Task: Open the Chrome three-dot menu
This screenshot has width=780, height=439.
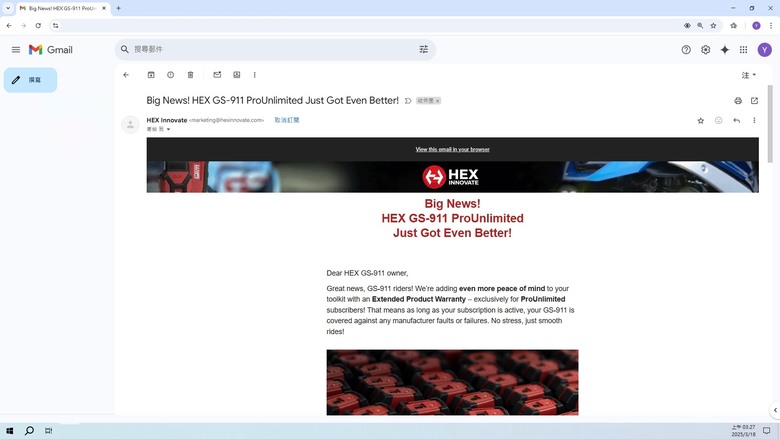Action: pyautogui.click(x=771, y=25)
